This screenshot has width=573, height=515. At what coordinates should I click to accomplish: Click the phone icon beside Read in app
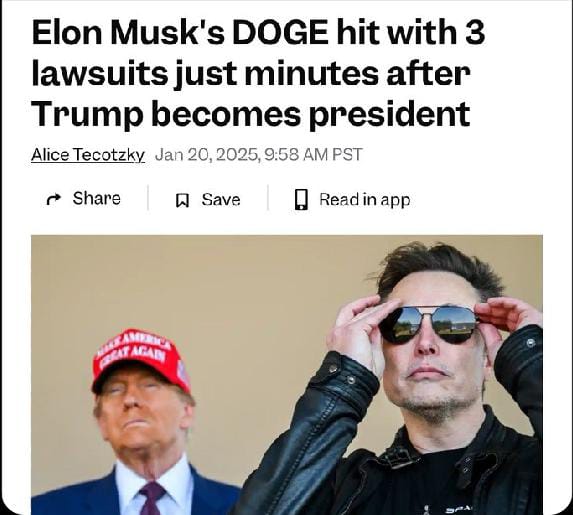pos(301,200)
